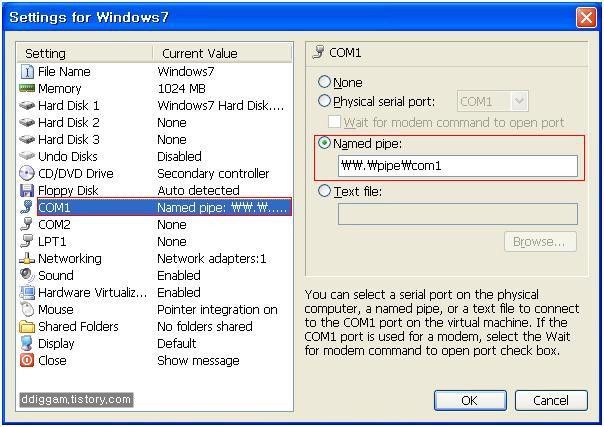Click the highlighted COM1 Named pipe value
The height and width of the screenshot is (427, 604).
pos(222,207)
